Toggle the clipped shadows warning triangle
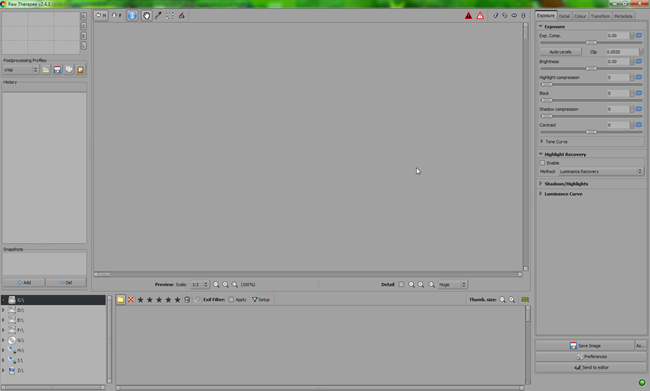The width and height of the screenshot is (650, 391). click(x=468, y=16)
